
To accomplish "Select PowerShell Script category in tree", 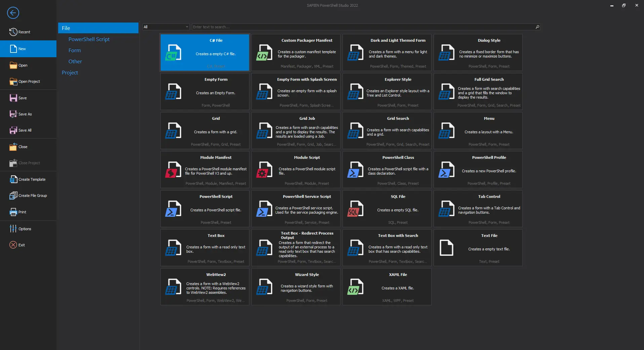I will click(89, 39).
